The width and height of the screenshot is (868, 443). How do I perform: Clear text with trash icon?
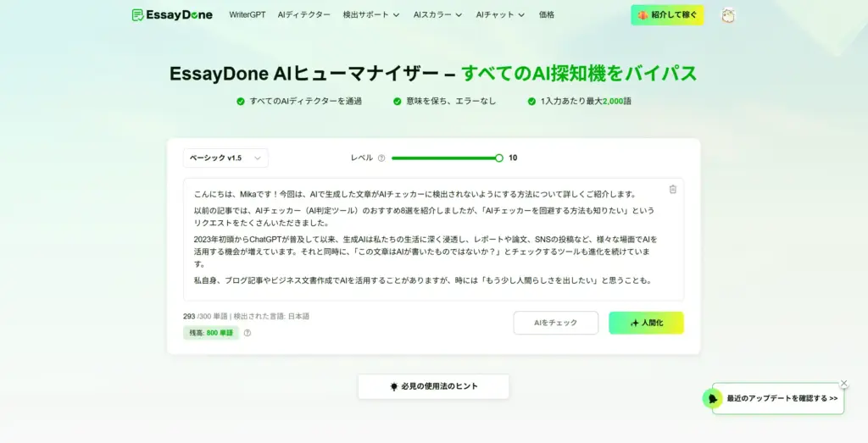click(672, 189)
